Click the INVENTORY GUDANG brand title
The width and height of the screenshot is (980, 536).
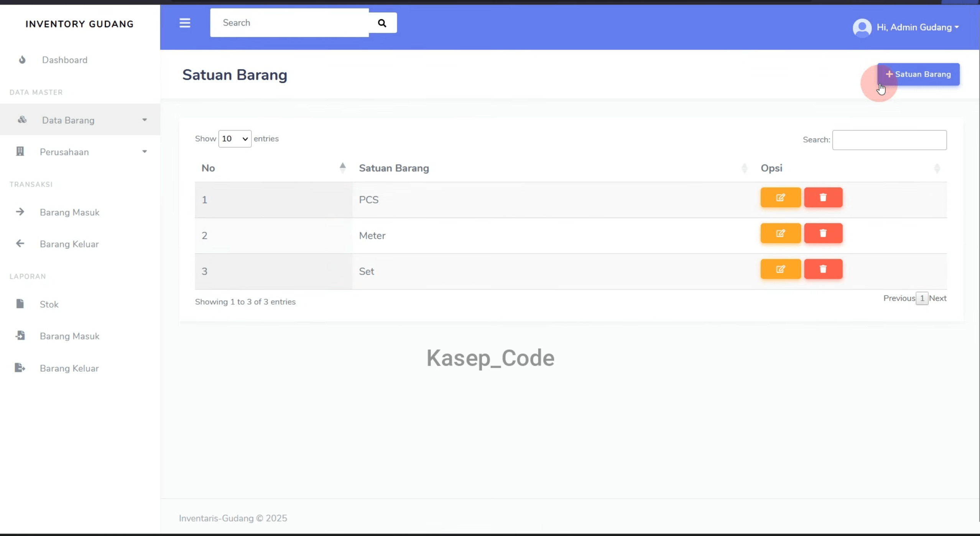(80, 24)
